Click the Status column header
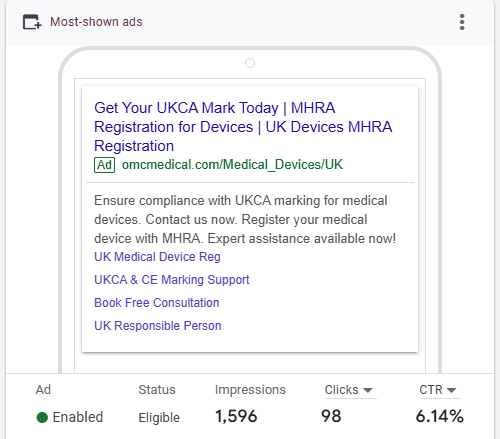This screenshot has height=439, width=500. [x=157, y=390]
